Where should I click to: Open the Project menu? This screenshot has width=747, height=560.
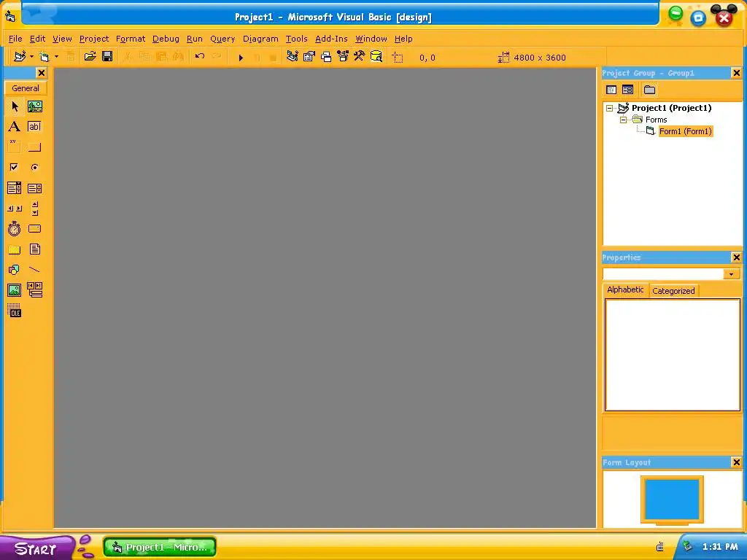[x=94, y=39]
